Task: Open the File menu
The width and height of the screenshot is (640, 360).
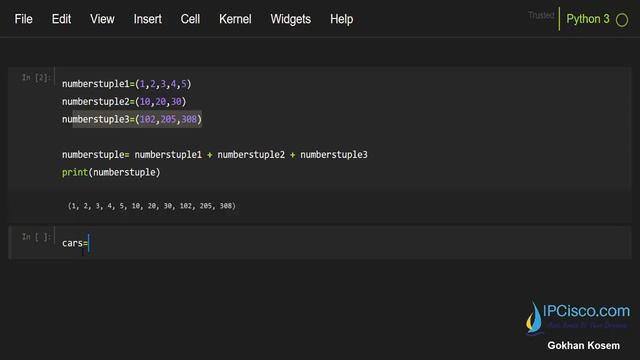Action: click(23, 19)
